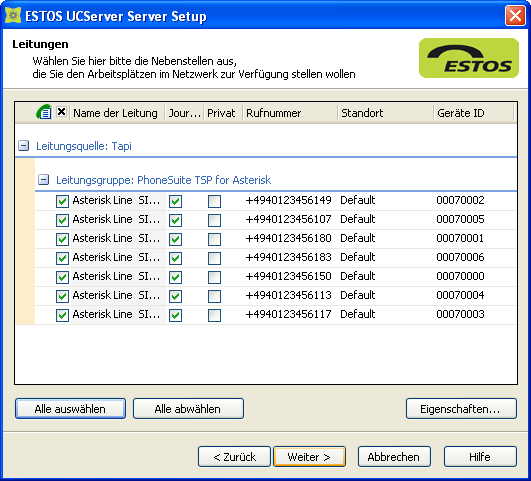Click phone number +4940123456113
This screenshot has height=481, width=531.
(288, 295)
